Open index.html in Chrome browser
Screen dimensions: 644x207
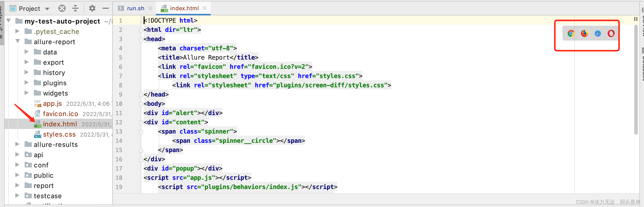(x=571, y=33)
